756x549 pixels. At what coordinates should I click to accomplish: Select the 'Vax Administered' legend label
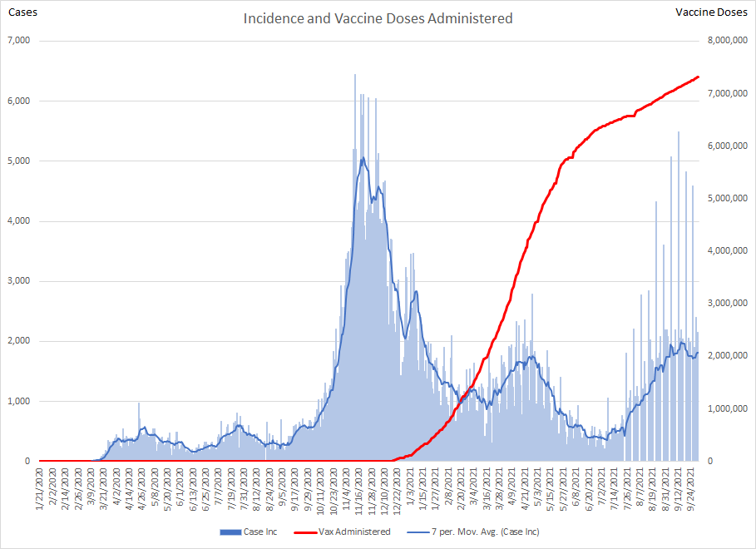pos(354,532)
